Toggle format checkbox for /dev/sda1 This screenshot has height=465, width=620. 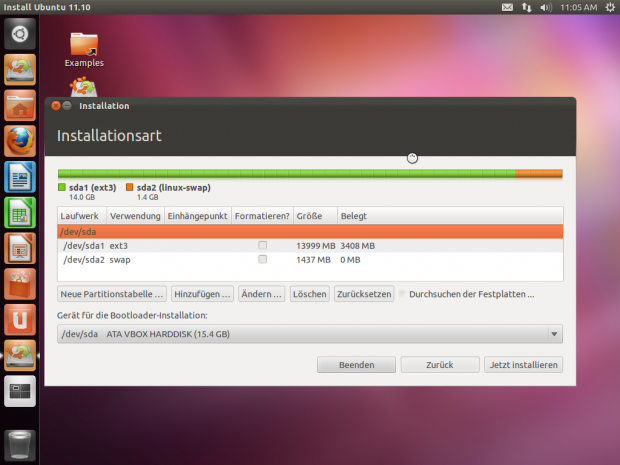[263, 246]
